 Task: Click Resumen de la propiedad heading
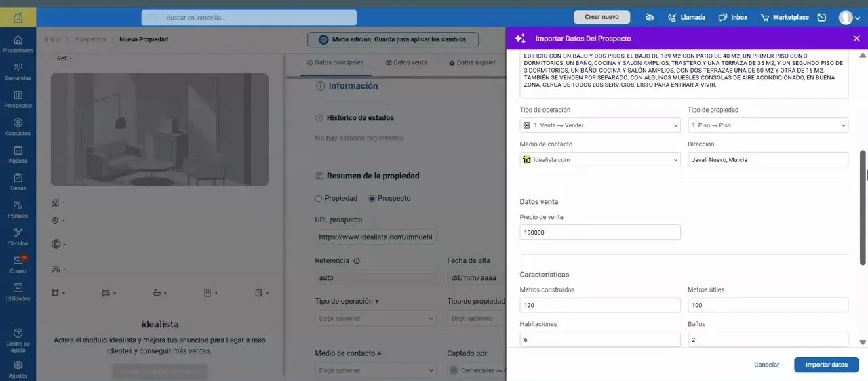click(373, 176)
